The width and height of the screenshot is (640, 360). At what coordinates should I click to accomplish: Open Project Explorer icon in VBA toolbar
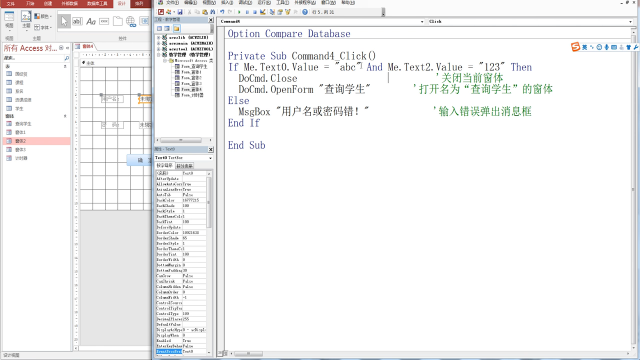[x=272, y=12]
